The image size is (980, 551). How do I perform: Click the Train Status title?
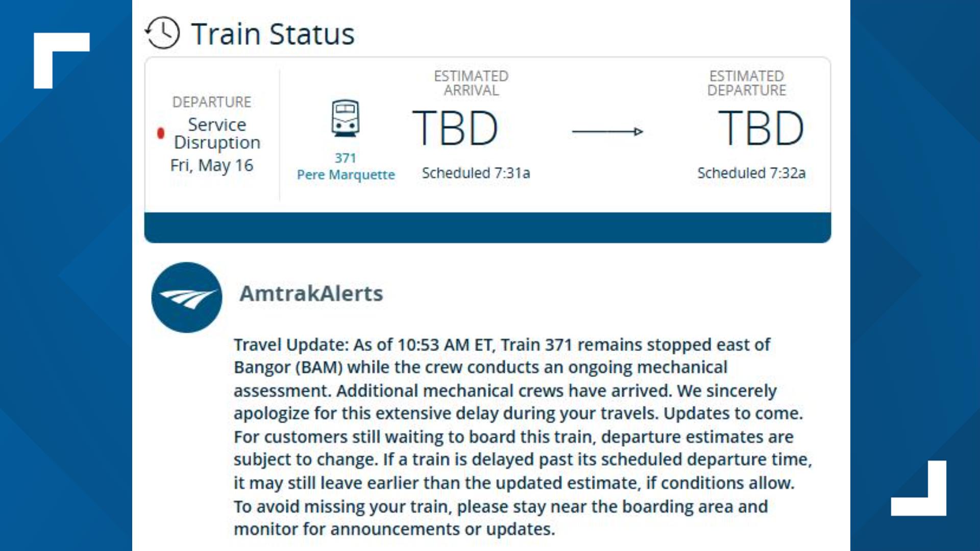(x=274, y=34)
